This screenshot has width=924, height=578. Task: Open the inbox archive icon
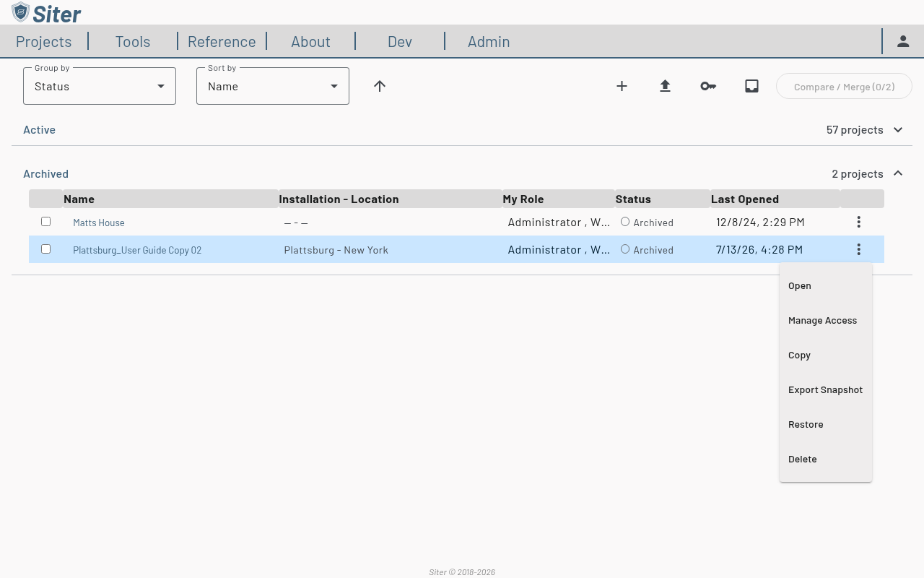[751, 86]
